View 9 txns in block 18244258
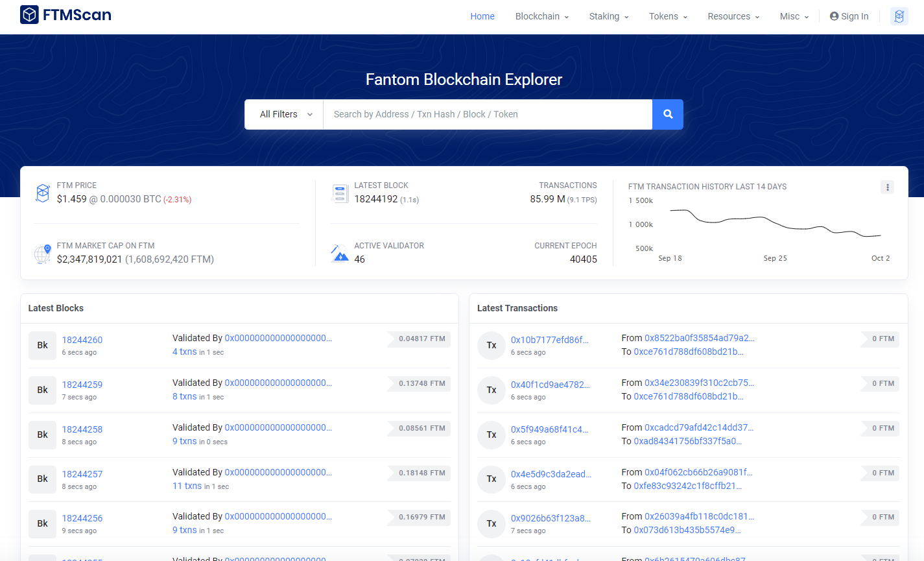 pyautogui.click(x=184, y=441)
